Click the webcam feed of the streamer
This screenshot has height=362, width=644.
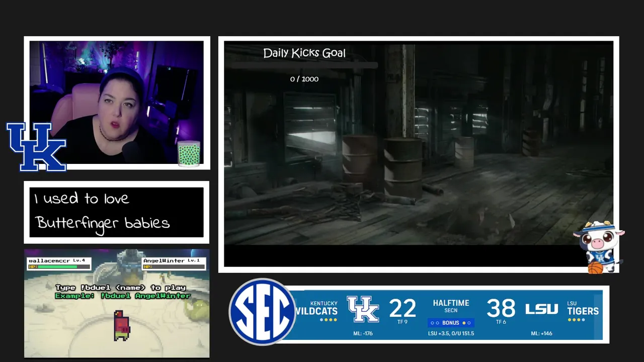(x=117, y=103)
